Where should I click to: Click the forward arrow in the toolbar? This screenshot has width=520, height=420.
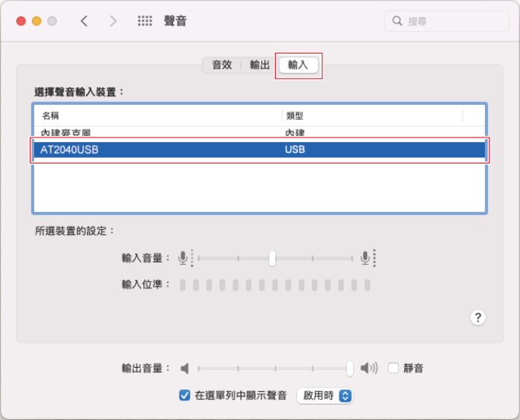113,21
